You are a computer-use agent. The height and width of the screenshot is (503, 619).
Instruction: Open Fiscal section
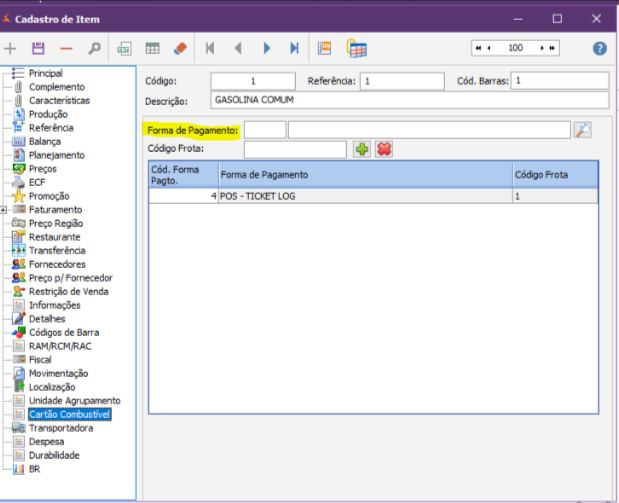tap(40, 360)
